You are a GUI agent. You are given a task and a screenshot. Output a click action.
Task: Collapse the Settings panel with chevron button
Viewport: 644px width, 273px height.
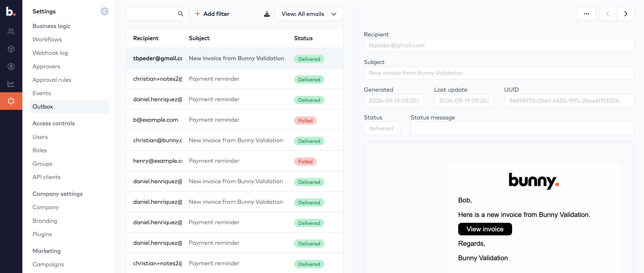pyautogui.click(x=105, y=11)
